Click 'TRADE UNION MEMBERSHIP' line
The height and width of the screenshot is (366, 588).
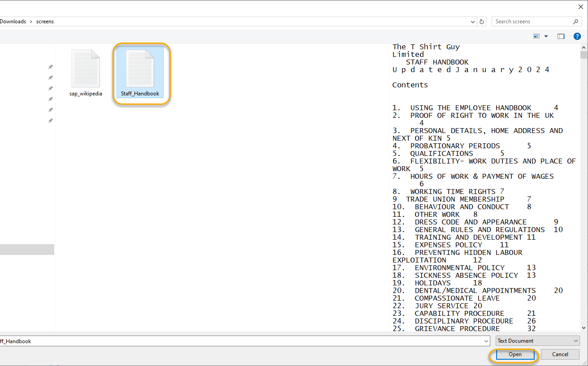click(x=462, y=199)
